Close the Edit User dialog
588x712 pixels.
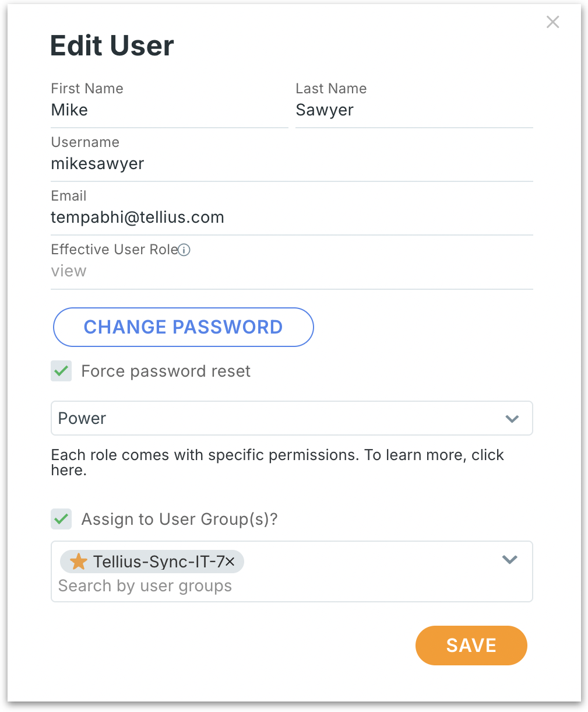552,22
